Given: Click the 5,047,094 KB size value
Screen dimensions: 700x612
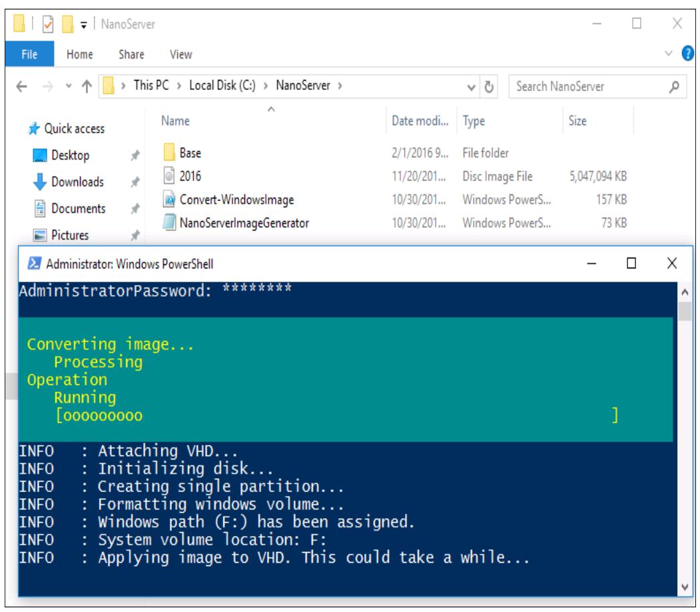Looking at the screenshot, I should coord(598,176).
